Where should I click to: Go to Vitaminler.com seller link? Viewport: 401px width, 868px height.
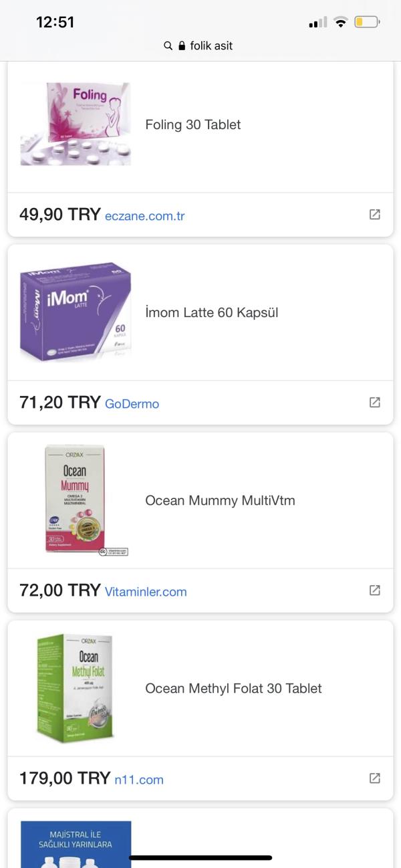pyautogui.click(x=146, y=592)
